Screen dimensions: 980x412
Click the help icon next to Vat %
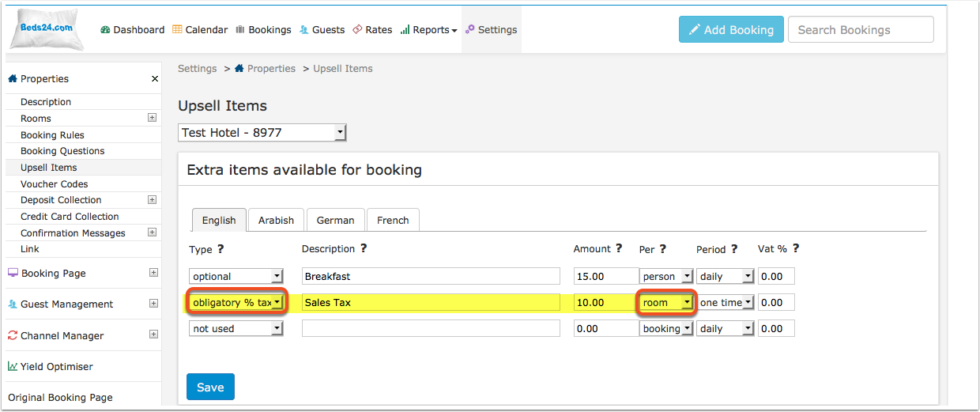[796, 248]
